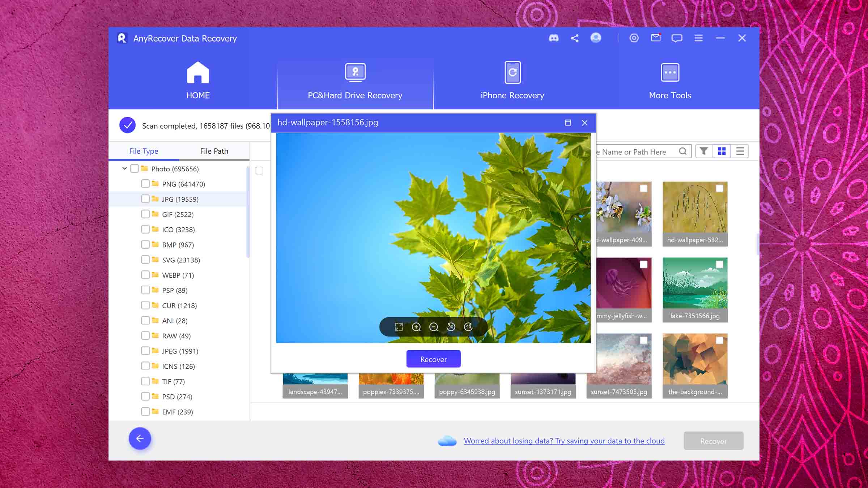Zoom in on the preview image

click(x=416, y=327)
